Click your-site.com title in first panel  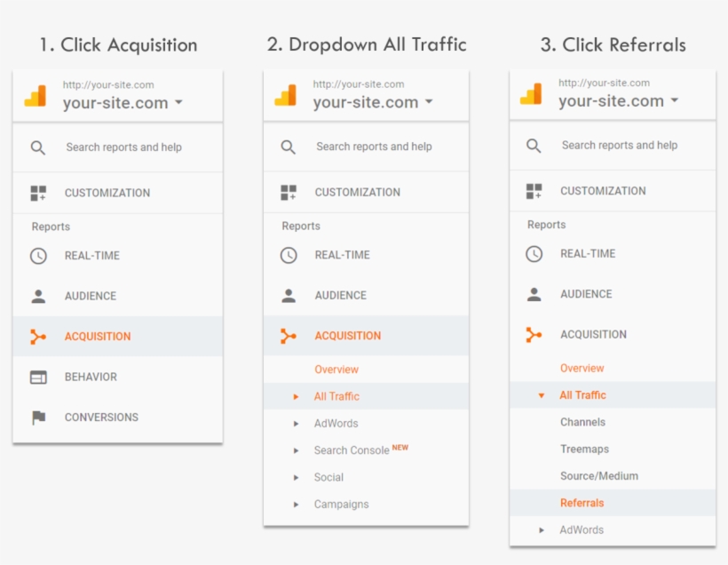click(115, 103)
